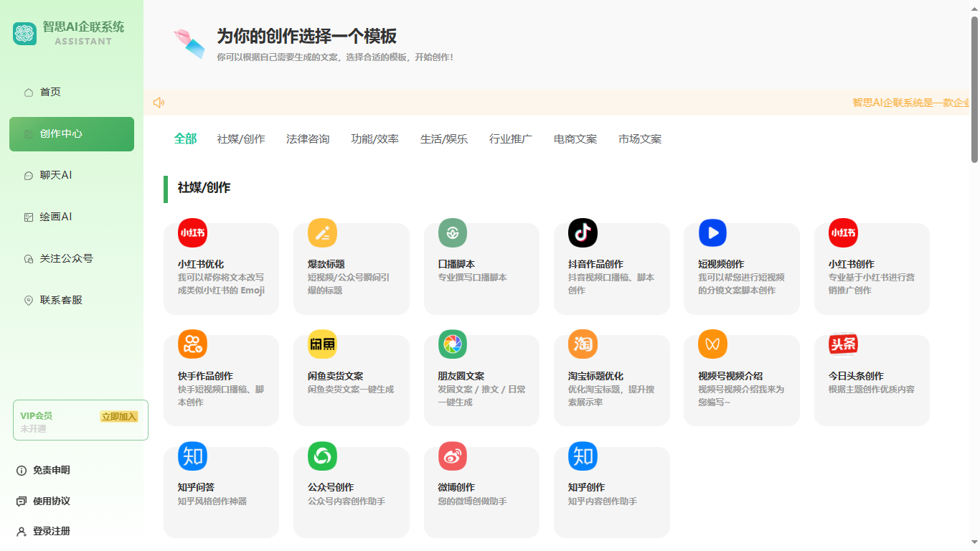Image resolution: width=980 pixels, height=551 pixels.
Task: Click the 微博创作 title text
Action: click(x=457, y=487)
